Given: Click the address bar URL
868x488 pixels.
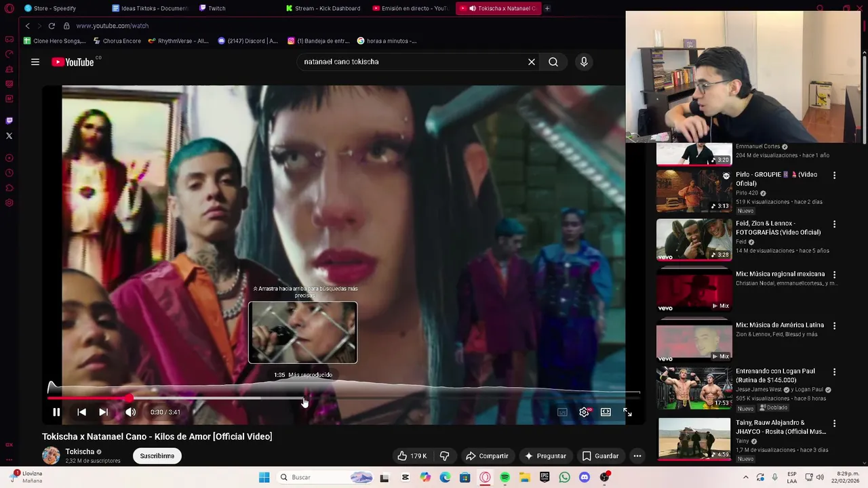Looking at the screenshot, I should point(112,26).
